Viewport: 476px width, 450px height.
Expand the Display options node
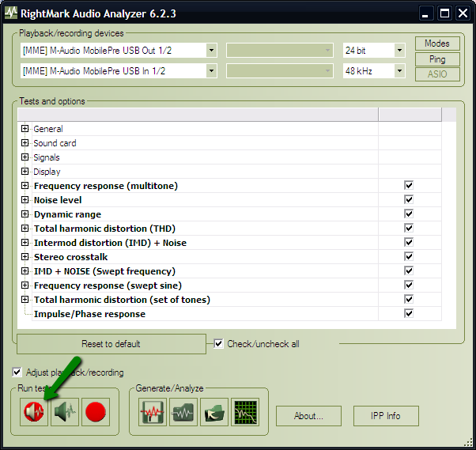click(25, 172)
